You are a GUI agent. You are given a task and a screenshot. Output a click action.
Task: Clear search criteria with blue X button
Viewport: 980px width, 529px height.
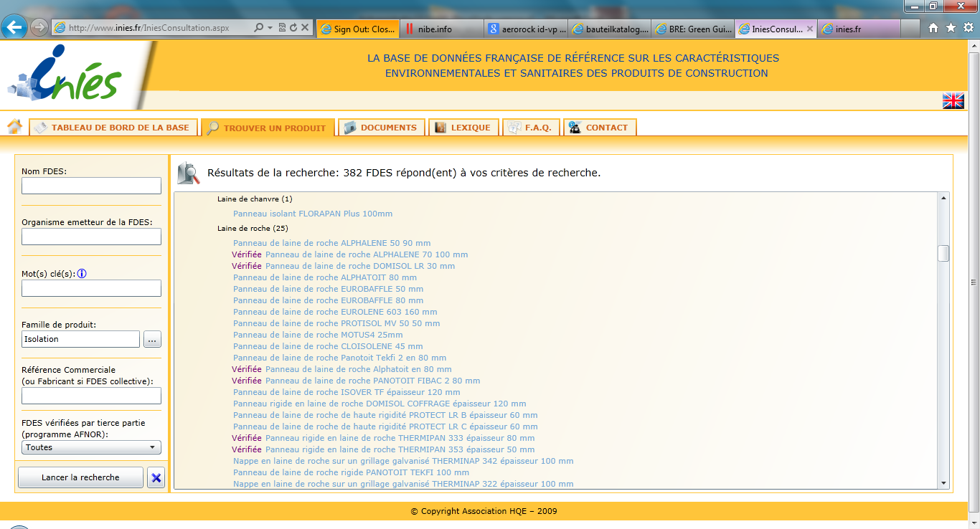point(156,477)
